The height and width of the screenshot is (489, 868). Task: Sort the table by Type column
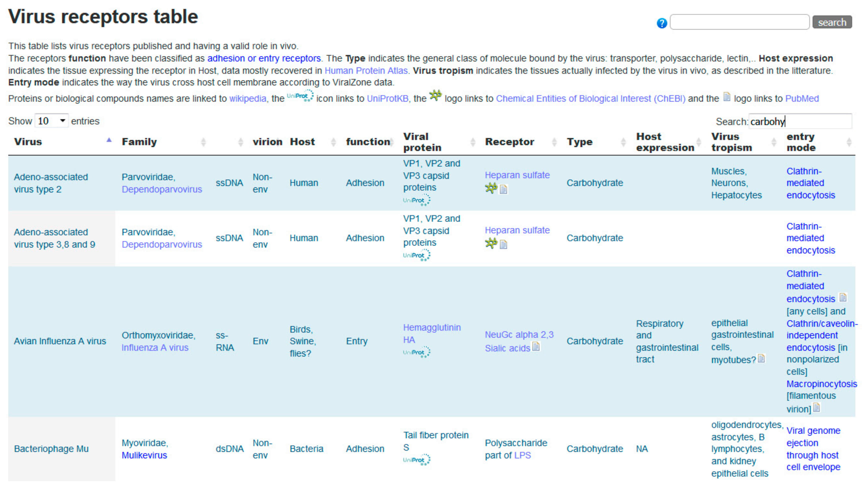click(596, 141)
